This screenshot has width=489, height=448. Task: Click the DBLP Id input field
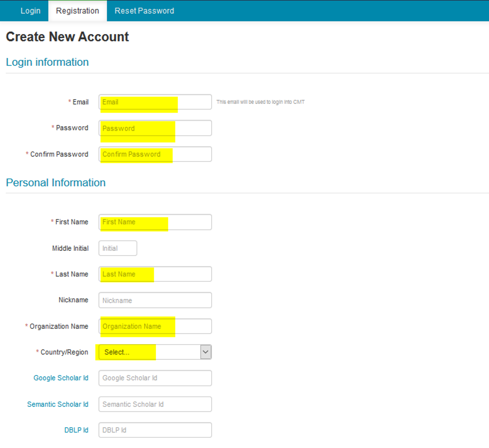pyautogui.click(x=155, y=430)
